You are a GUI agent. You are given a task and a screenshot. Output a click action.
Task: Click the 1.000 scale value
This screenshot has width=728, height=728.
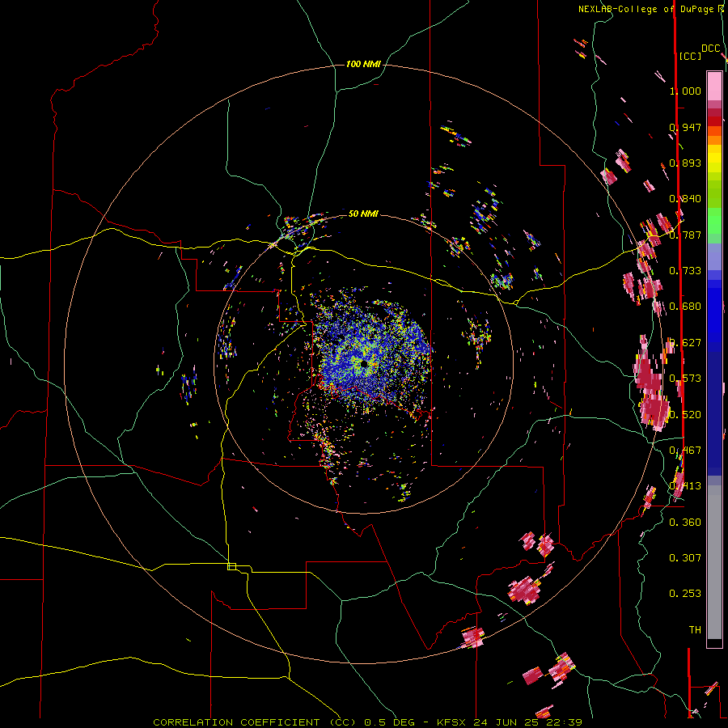pyautogui.click(x=685, y=91)
